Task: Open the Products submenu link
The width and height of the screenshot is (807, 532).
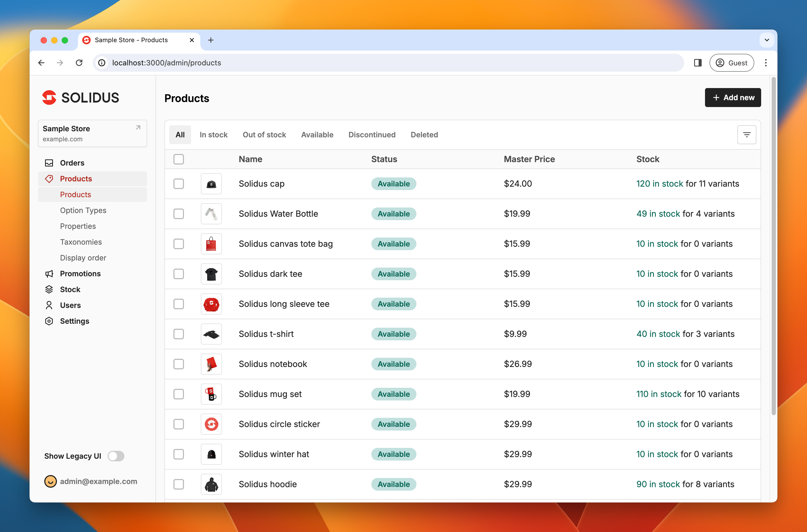Action: pos(92,195)
